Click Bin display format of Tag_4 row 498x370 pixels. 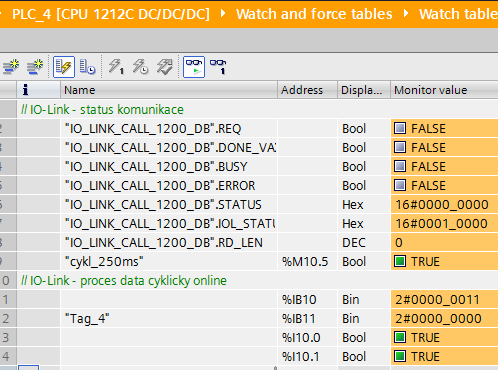coord(364,318)
